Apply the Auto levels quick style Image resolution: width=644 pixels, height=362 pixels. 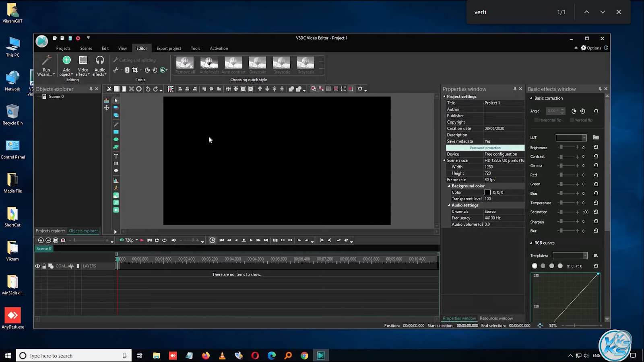pyautogui.click(x=209, y=65)
